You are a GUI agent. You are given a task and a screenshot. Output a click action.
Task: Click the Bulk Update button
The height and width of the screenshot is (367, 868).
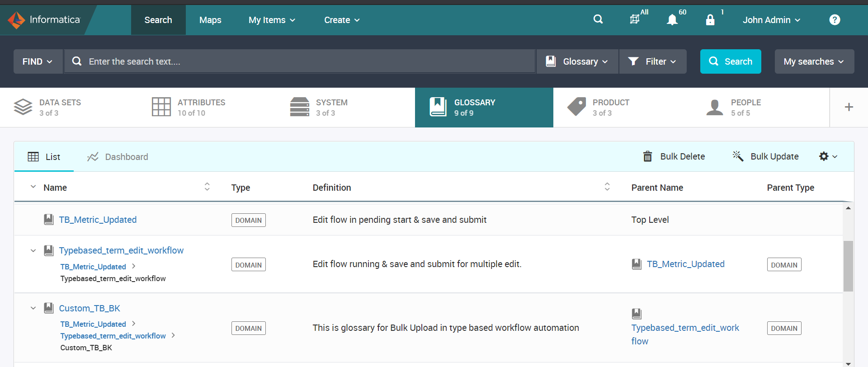[766, 156]
